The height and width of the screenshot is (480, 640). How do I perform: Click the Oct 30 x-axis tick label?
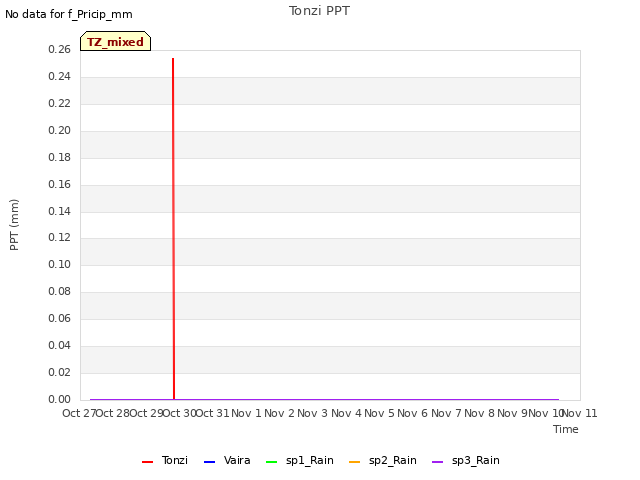coord(180,413)
